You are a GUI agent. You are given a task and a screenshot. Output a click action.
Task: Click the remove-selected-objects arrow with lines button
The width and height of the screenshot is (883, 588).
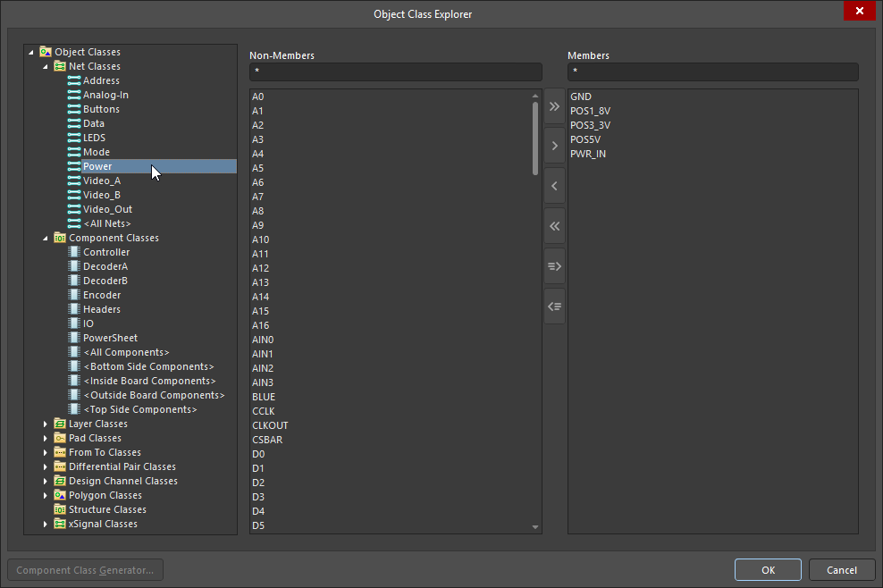coord(554,307)
